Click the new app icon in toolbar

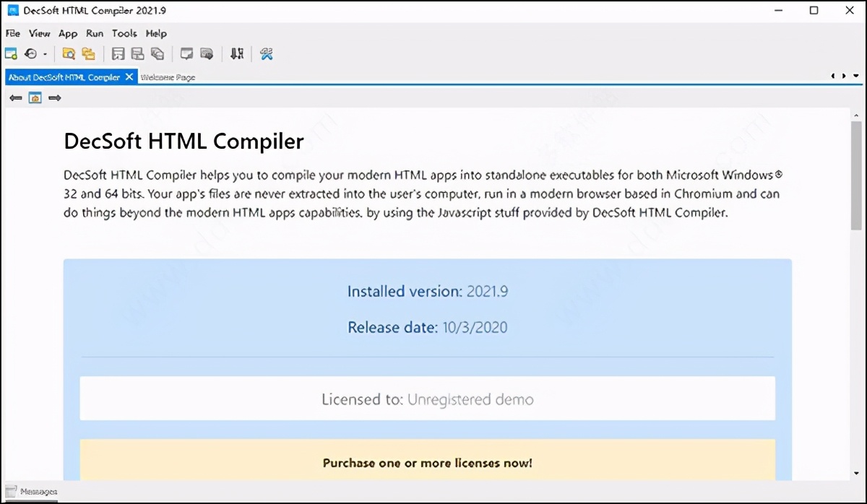(11, 53)
